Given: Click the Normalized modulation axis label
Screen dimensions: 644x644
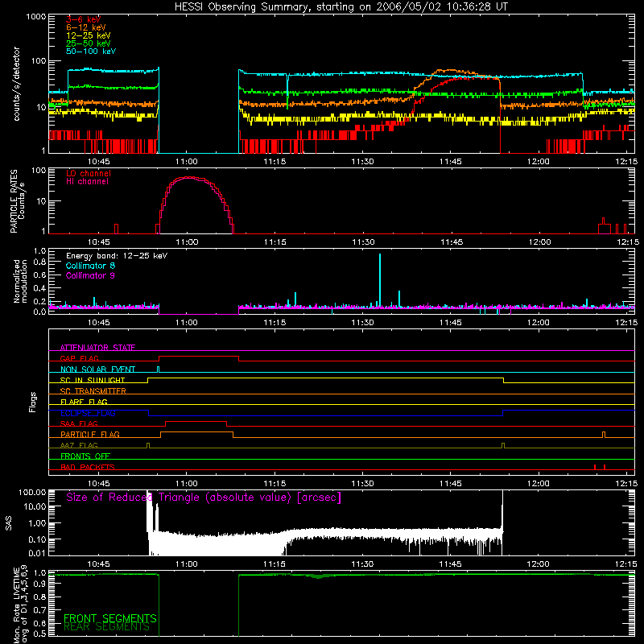Looking at the screenshot, I should coord(20,281).
